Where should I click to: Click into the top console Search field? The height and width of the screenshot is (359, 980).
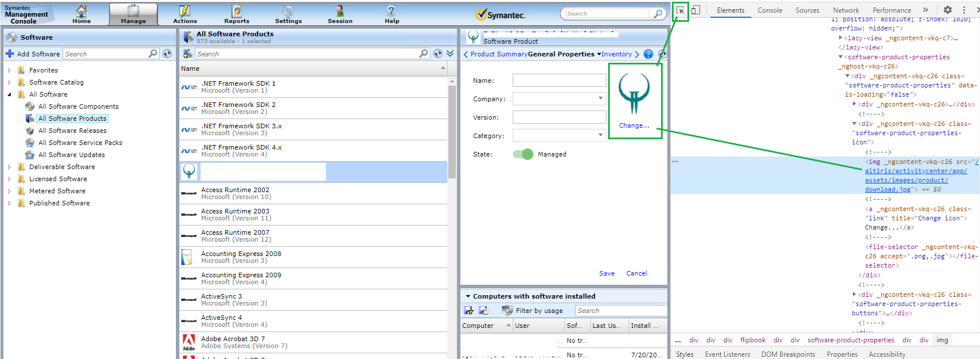click(x=607, y=13)
